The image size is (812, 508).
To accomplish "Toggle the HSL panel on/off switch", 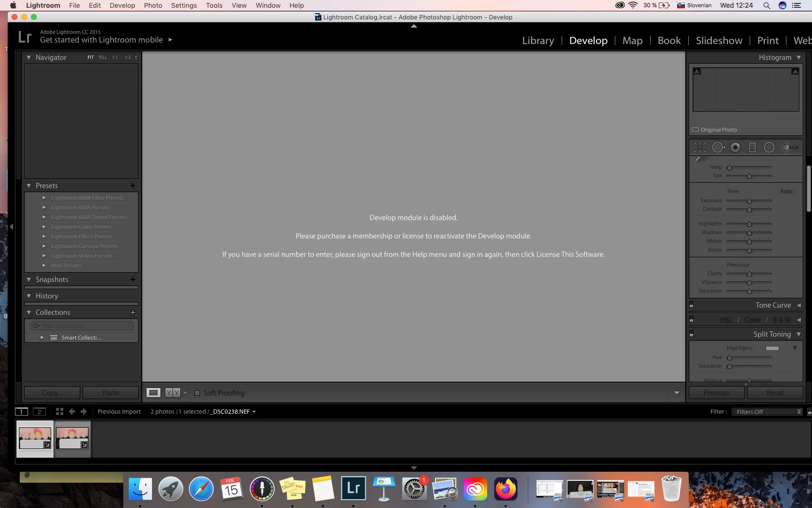I will (x=691, y=320).
